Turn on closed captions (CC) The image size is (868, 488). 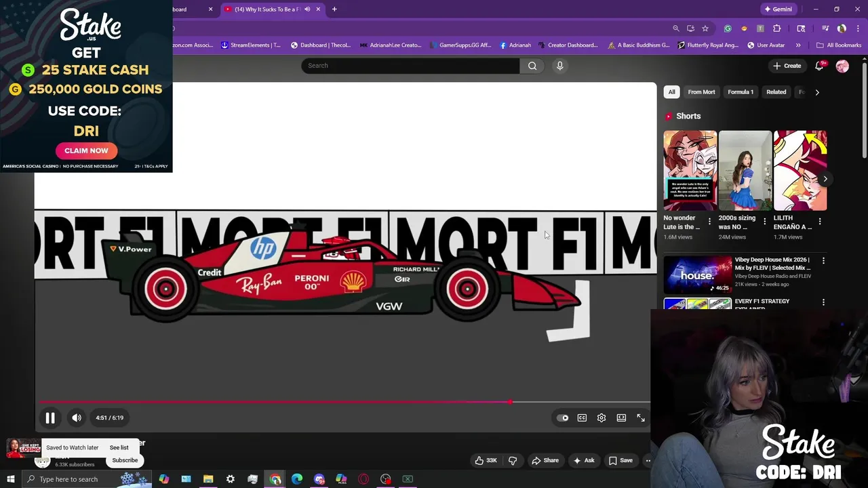coord(582,418)
